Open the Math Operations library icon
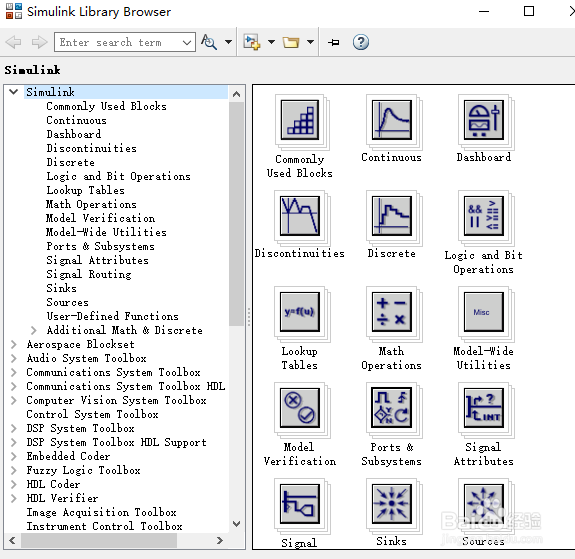575x559 pixels. 392,312
